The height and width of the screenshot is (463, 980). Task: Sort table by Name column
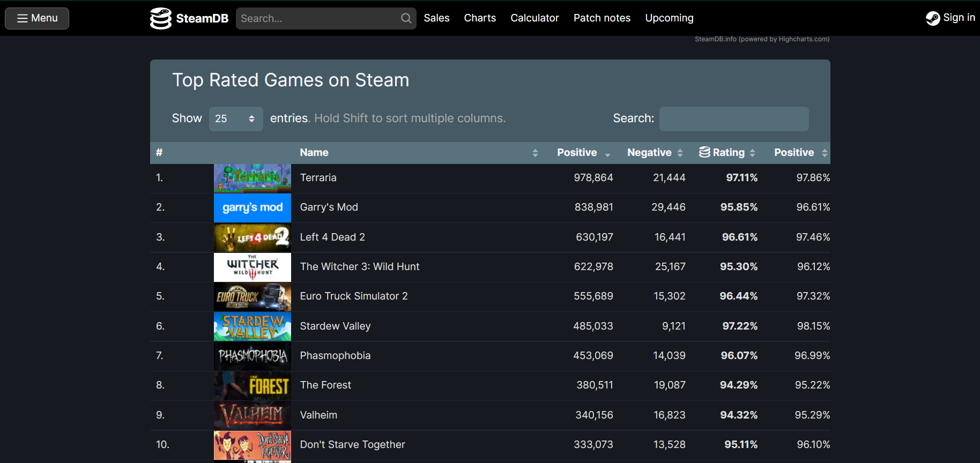click(419, 153)
